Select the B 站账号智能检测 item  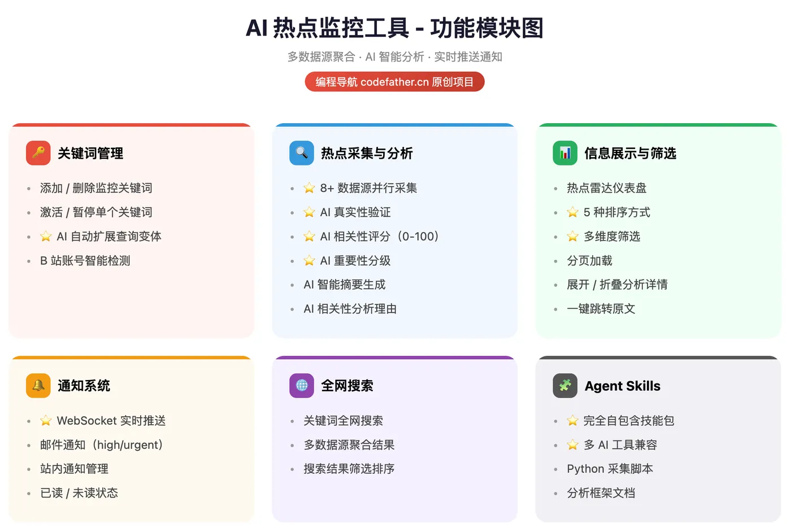pos(85,261)
